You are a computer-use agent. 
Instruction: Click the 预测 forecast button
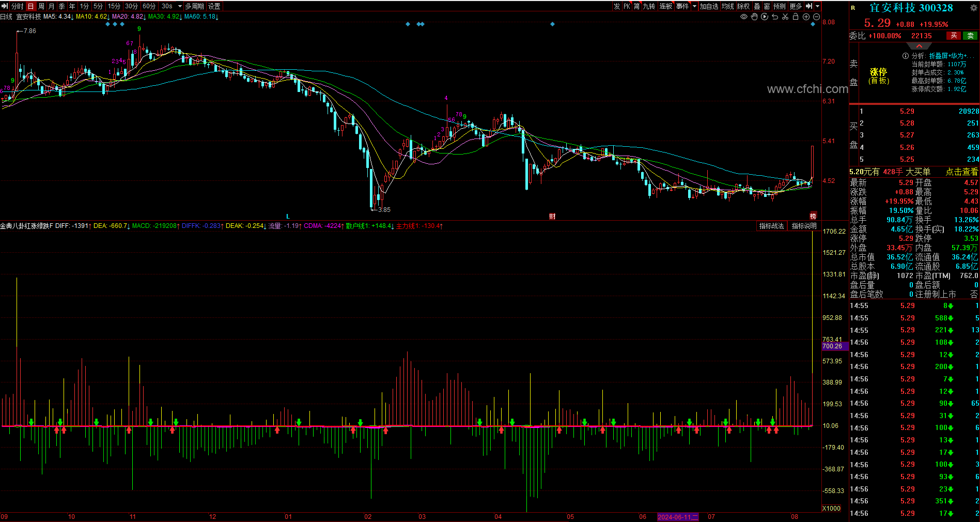(x=780, y=6)
